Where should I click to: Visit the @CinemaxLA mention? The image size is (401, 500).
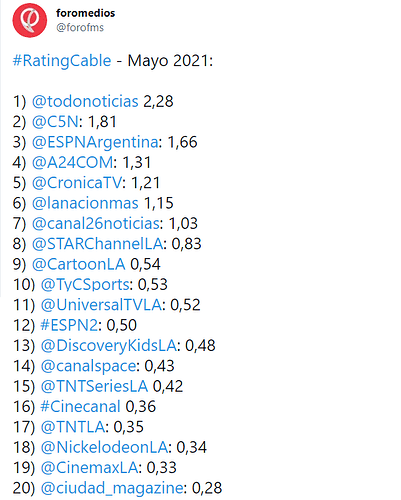pyautogui.click(x=89, y=467)
